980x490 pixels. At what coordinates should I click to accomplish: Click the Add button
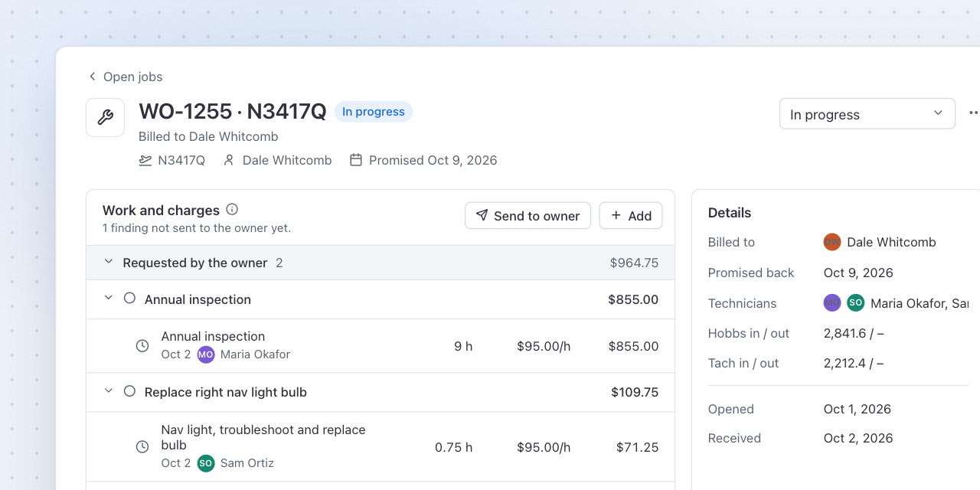(631, 216)
